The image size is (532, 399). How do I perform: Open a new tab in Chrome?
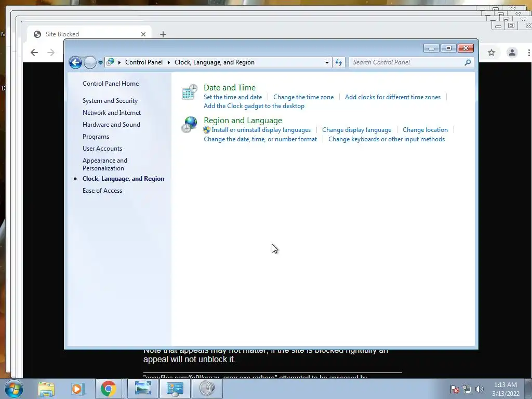(x=163, y=34)
